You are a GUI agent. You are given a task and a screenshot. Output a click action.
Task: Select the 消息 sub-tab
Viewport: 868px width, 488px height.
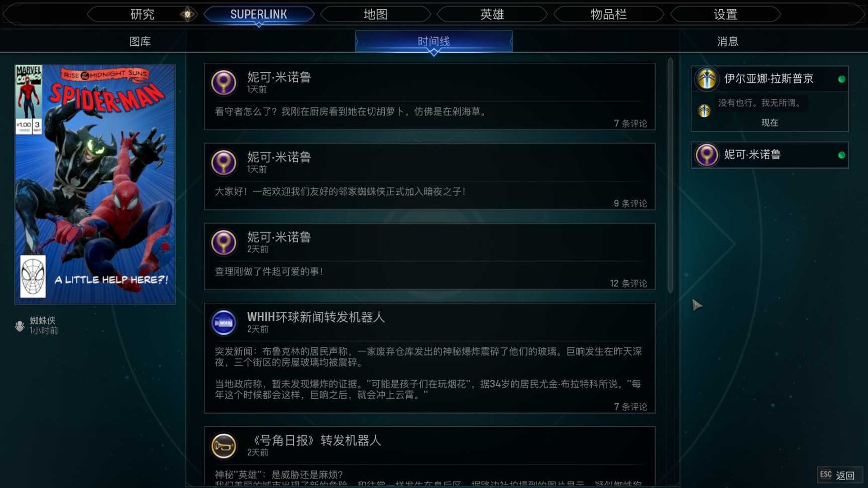(727, 42)
